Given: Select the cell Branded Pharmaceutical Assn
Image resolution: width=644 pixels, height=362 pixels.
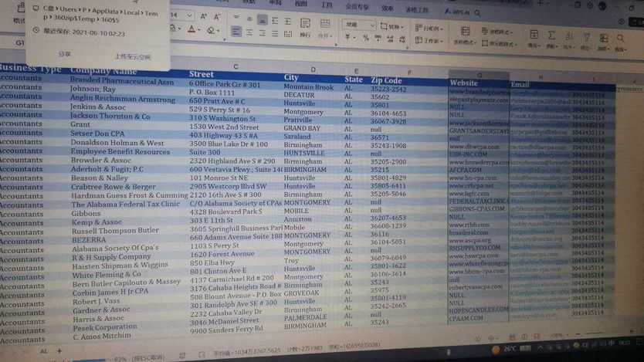Looking at the screenshot, I should coord(121,81).
